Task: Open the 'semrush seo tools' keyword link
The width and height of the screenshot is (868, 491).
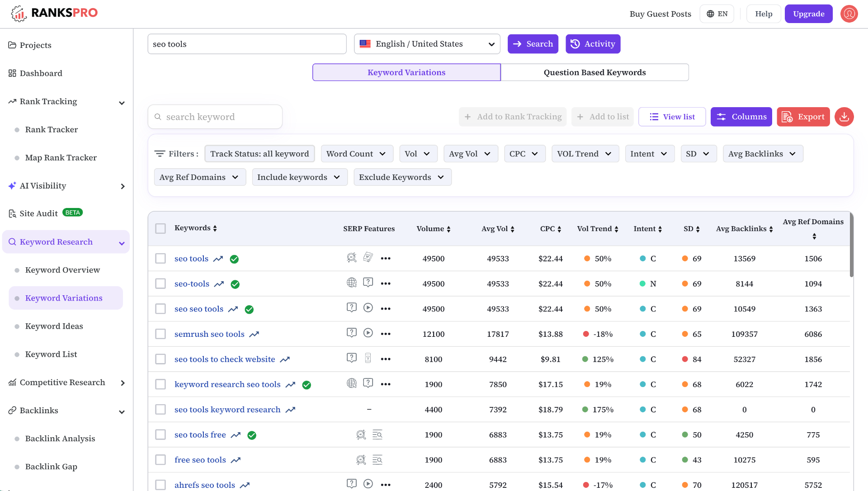Action: coord(209,334)
